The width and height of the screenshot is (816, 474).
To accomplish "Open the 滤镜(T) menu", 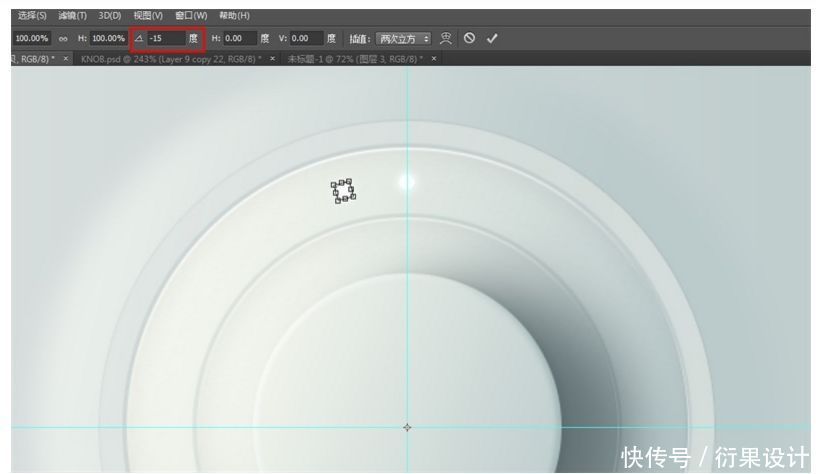I will pos(72,16).
